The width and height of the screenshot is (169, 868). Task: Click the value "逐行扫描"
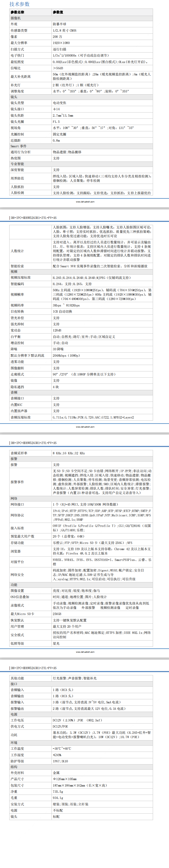tap(59, 49)
